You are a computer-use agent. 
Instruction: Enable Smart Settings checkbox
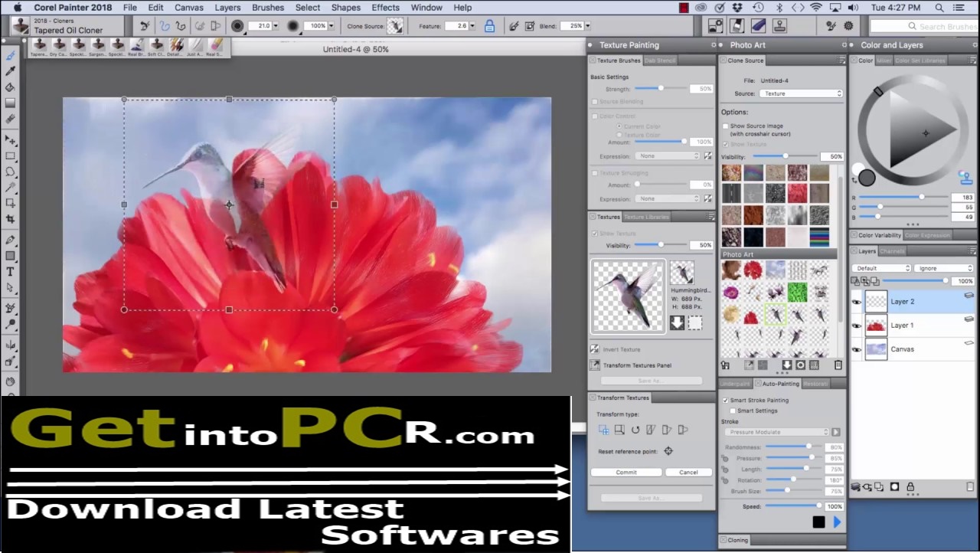pyautogui.click(x=733, y=411)
